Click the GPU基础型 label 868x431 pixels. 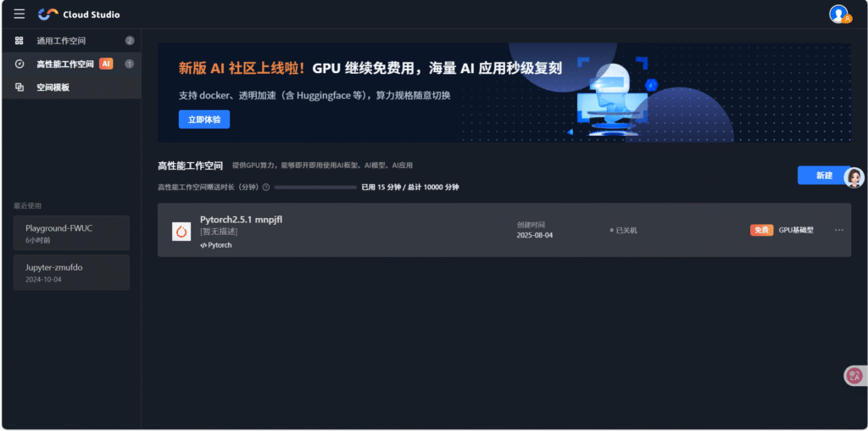point(796,230)
